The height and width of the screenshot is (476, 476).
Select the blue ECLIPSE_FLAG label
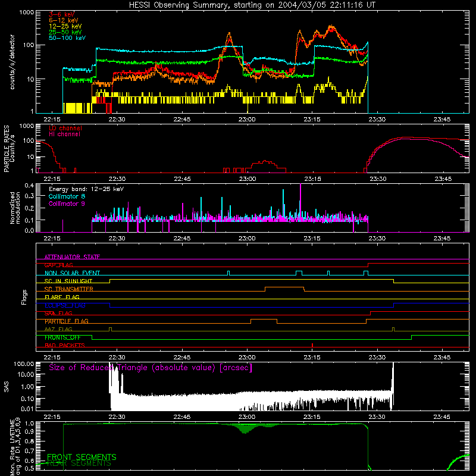click(65, 305)
